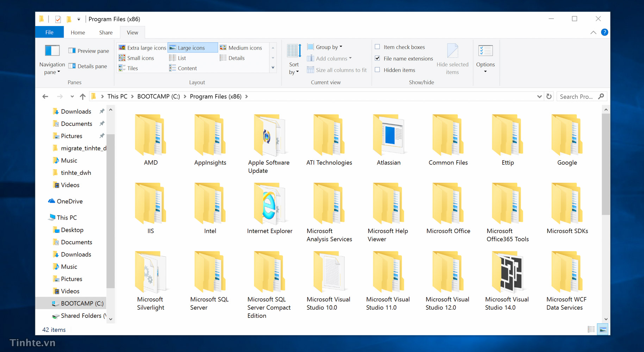Switch to Details layout
The height and width of the screenshot is (352, 644).
[232, 58]
